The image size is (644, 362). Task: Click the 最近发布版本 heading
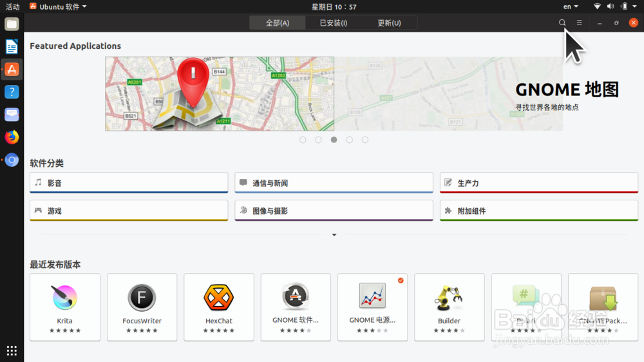55,265
